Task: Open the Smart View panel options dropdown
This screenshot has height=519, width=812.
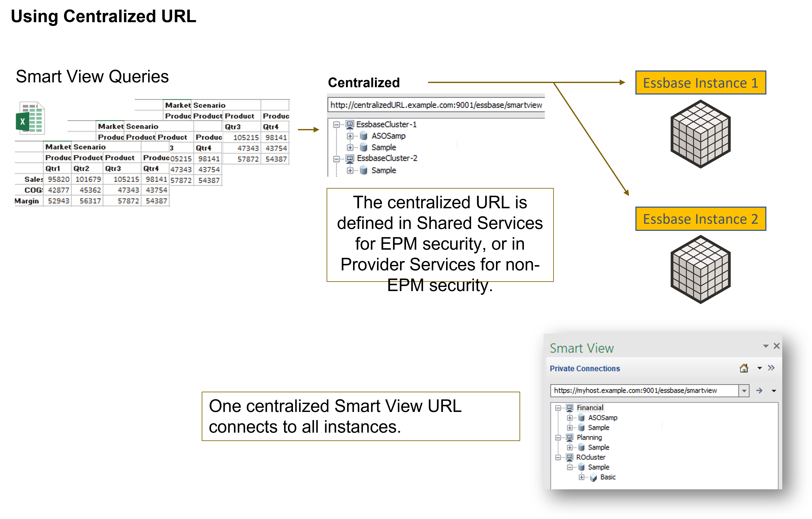Action: click(x=766, y=346)
